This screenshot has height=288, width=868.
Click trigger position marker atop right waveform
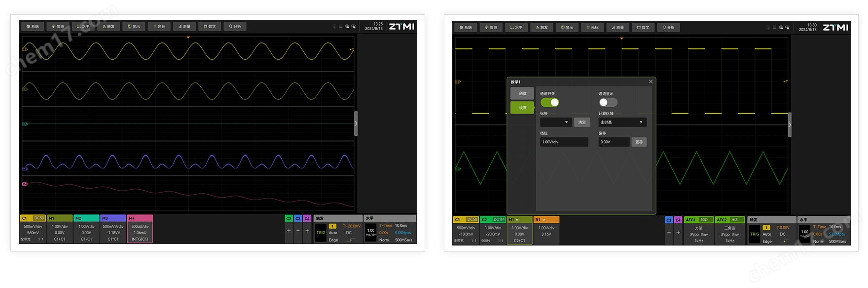pyautogui.click(x=621, y=38)
